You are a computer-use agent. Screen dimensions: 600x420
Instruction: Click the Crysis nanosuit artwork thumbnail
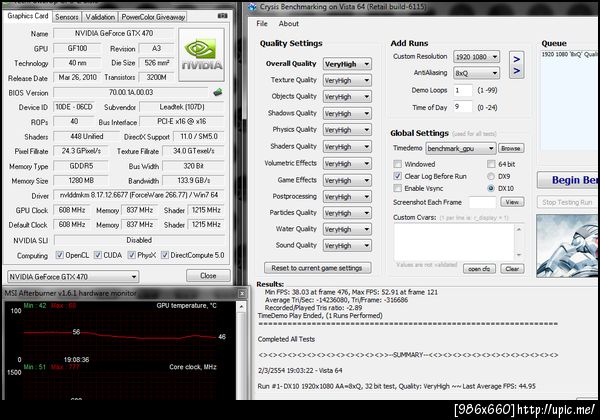click(567, 246)
